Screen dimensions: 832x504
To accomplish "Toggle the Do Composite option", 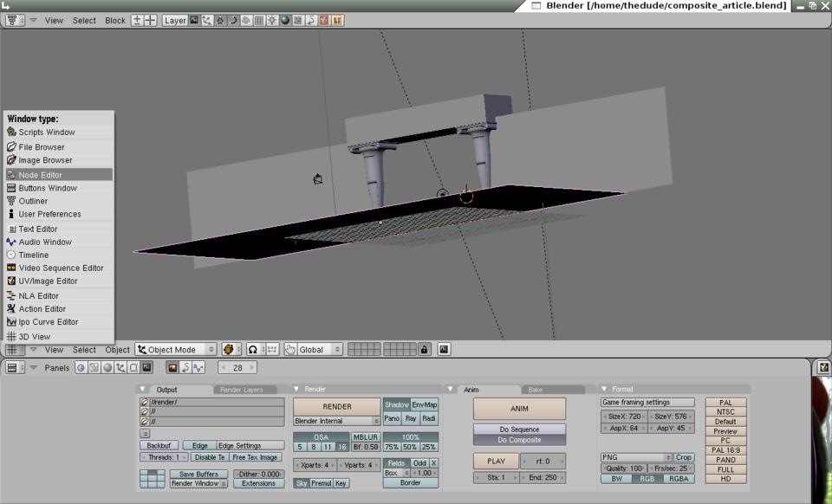I will 519,440.
